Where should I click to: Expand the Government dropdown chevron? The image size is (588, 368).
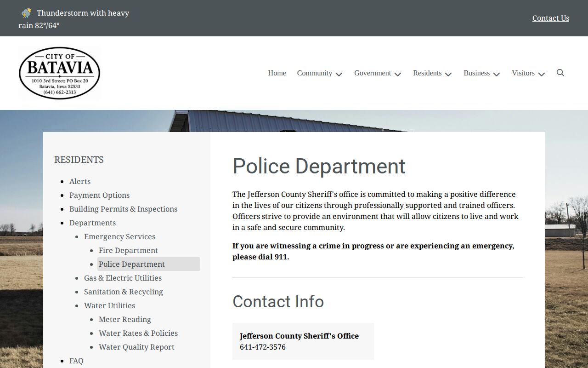[x=398, y=74]
